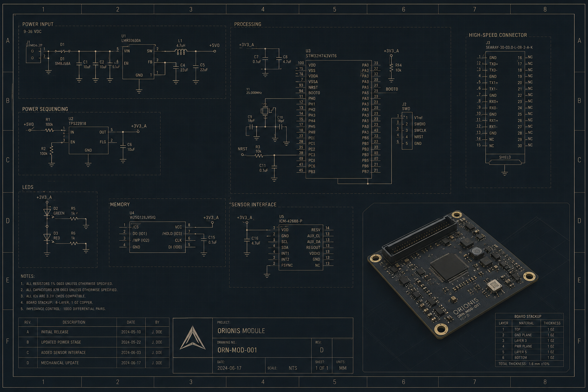
Task: Select the L1 4.7uH inductor symbol
Action: [x=181, y=51]
